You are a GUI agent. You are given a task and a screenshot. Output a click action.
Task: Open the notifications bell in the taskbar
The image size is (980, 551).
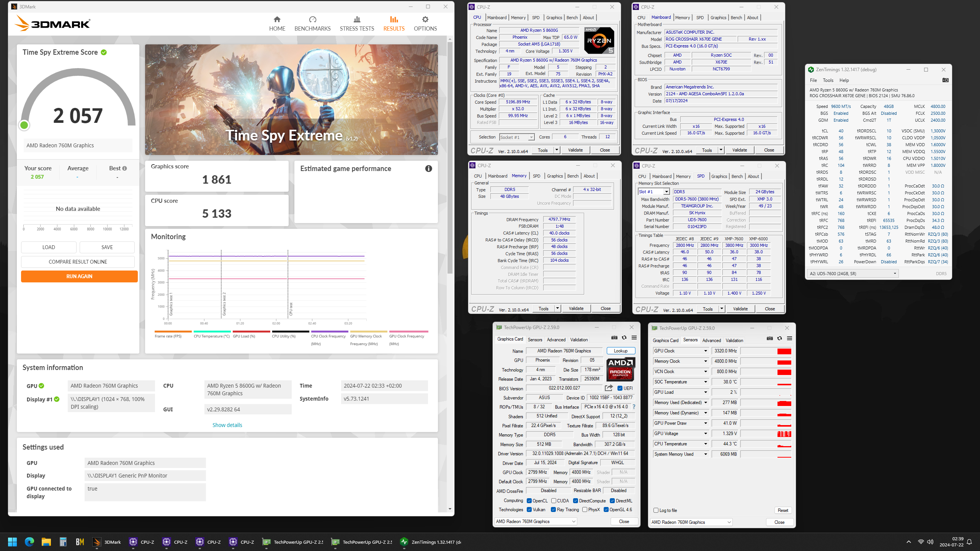click(x=969, y=542)
